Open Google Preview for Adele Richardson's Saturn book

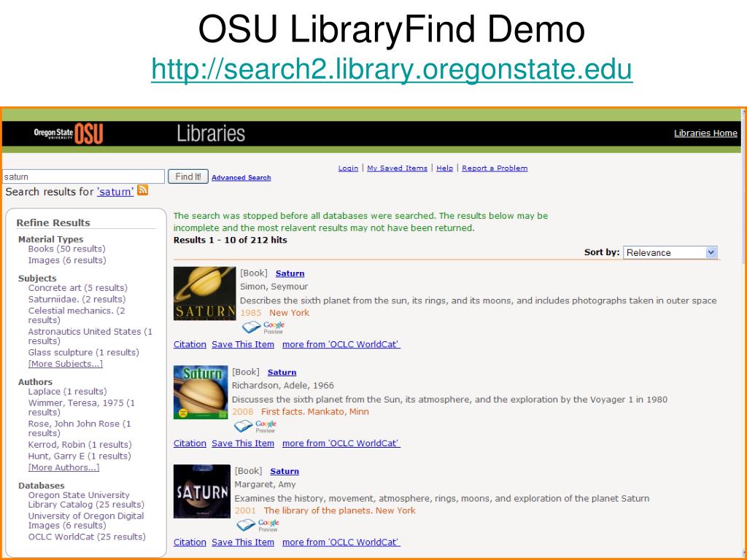pyautogui.click(x=255, y=427)
